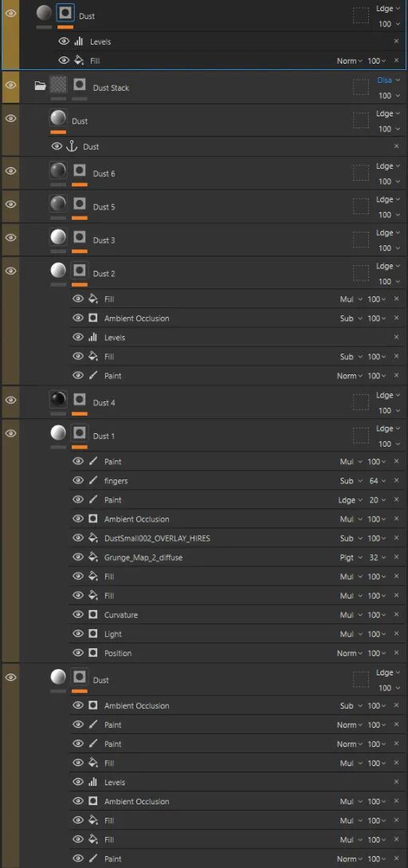Screen dimensions: 408x868
Task: Open opacity dropdown of fingers set to 64
Action: (x=377, y=480)
